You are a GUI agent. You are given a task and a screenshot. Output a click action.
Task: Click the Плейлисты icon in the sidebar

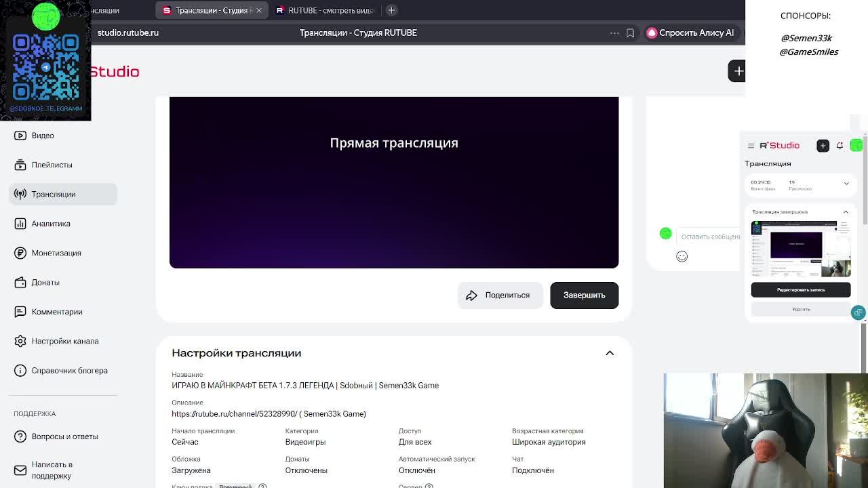coord(20,165)
